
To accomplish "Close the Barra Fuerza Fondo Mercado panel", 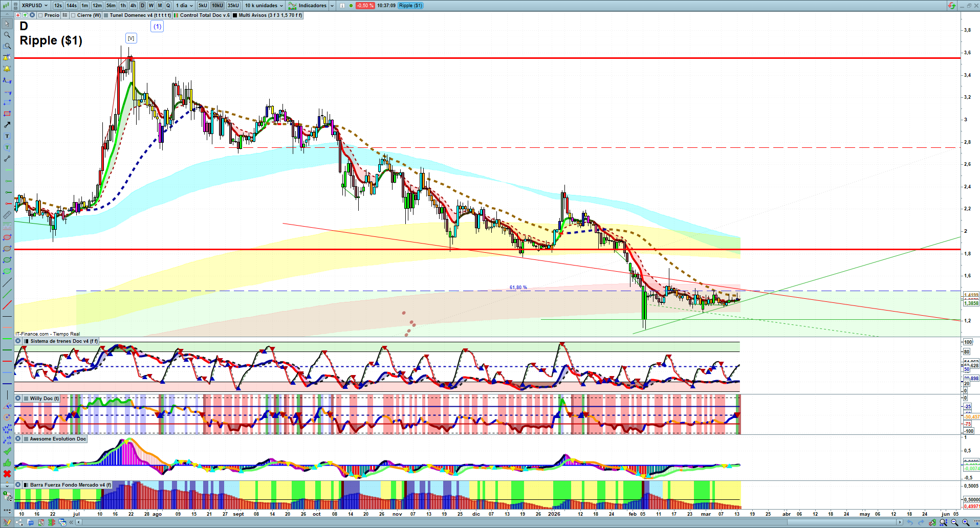I will click(x=18, y=485).
